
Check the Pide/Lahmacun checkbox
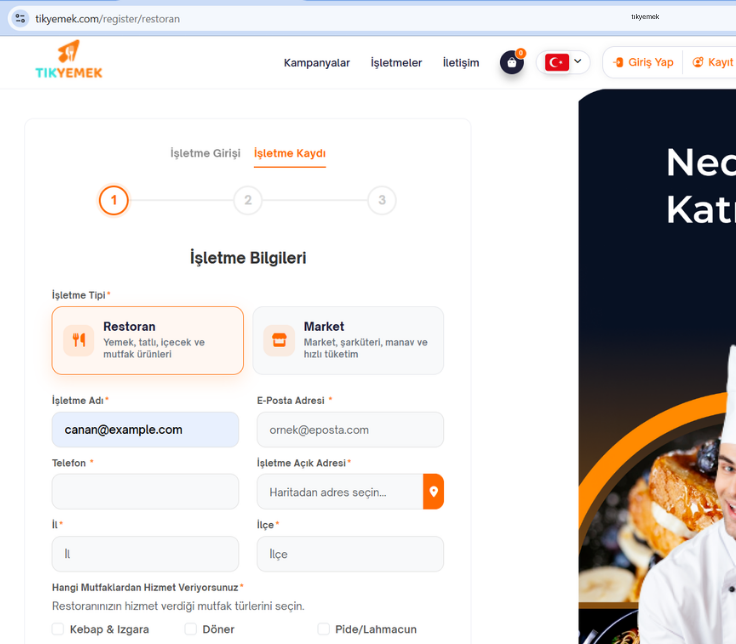(323, 629)
